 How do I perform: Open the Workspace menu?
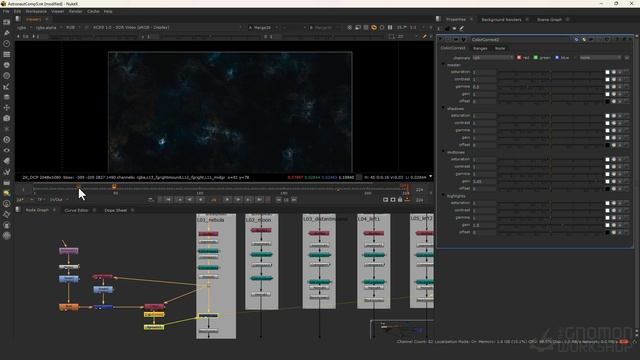[x=36, y=11]
